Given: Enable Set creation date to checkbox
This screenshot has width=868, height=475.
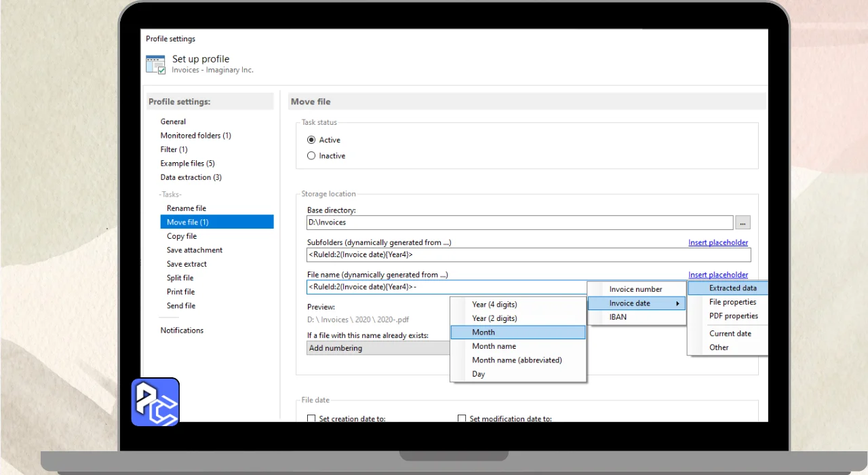Looking at the screenshot, I should pos(311,419).
